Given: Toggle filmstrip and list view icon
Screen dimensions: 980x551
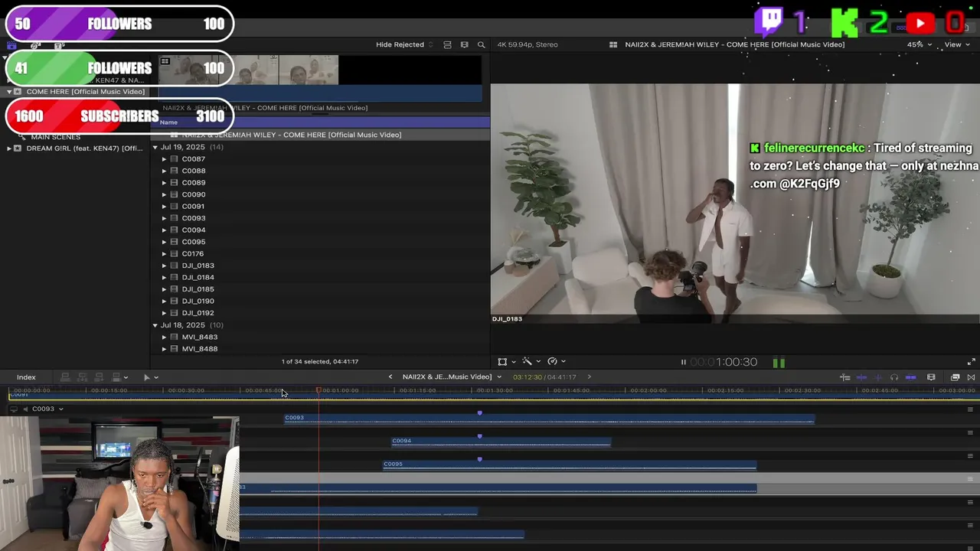Looking at the screenshot, I should click(447, 44).
